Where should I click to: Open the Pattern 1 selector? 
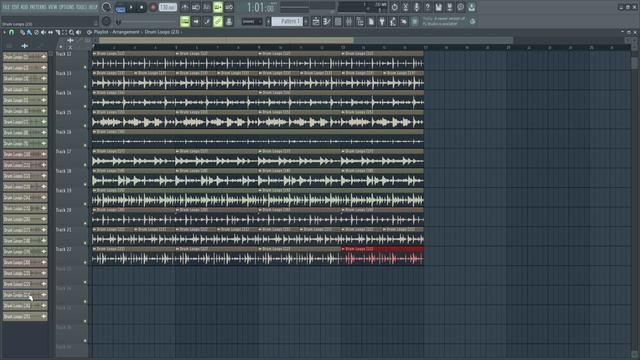pyautogui.click(x=287, y=21)
